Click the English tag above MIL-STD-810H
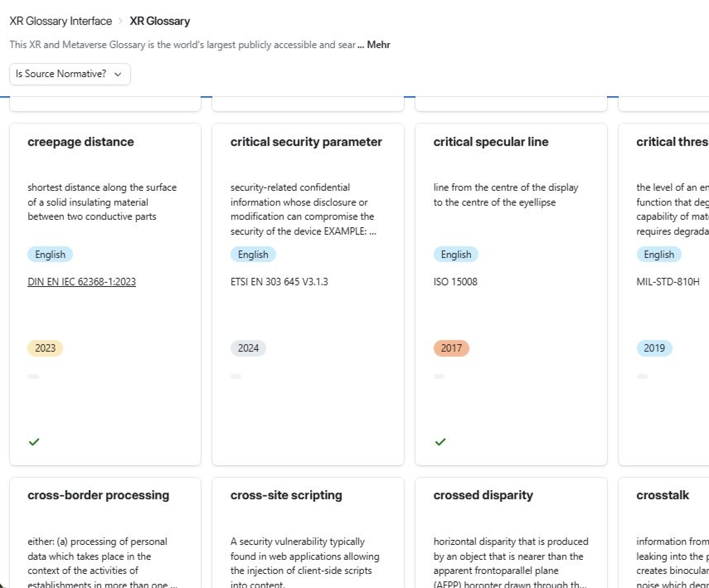 (659, 254)
